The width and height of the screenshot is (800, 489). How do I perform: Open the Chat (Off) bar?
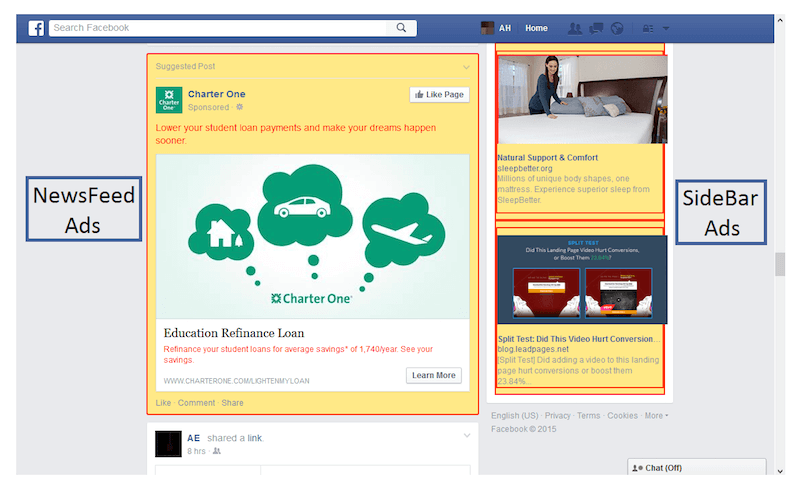pyautogui.click(x=697, y=468)
